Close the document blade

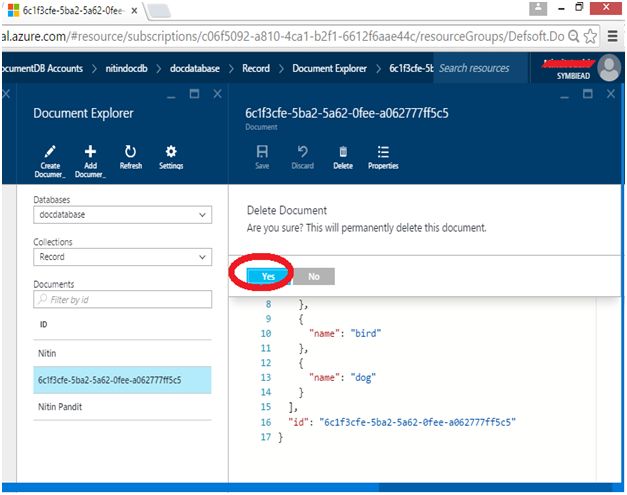[x=611, y=94]
